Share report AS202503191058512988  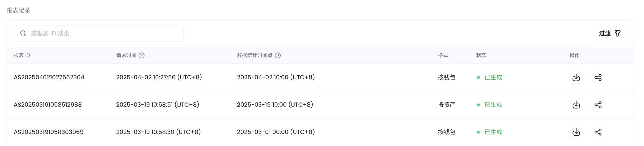598,105
